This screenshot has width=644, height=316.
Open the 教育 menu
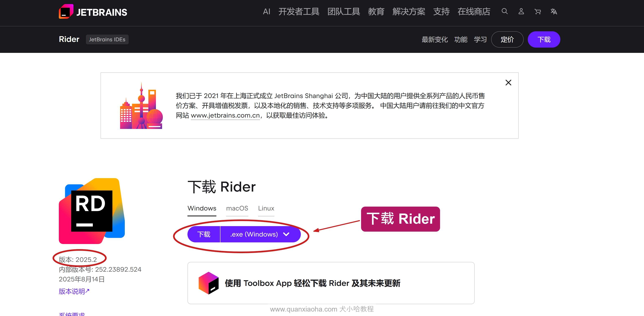pyautogui.click(x=376, y=12)
